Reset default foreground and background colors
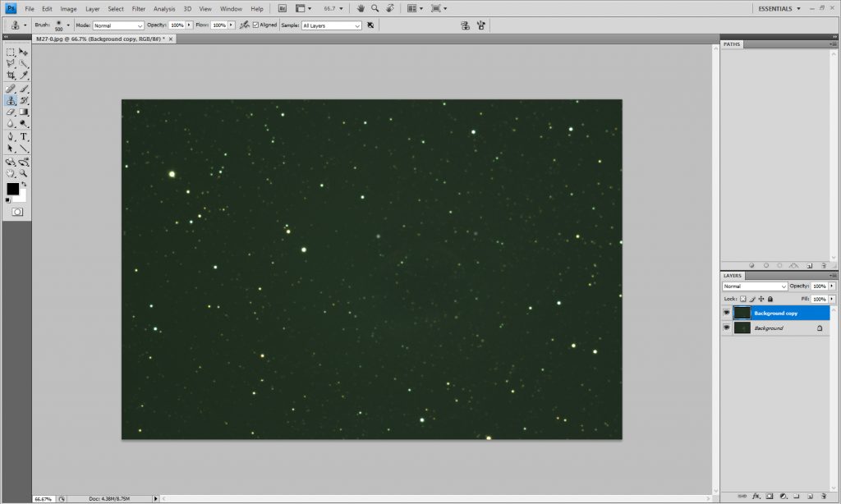 7,200
